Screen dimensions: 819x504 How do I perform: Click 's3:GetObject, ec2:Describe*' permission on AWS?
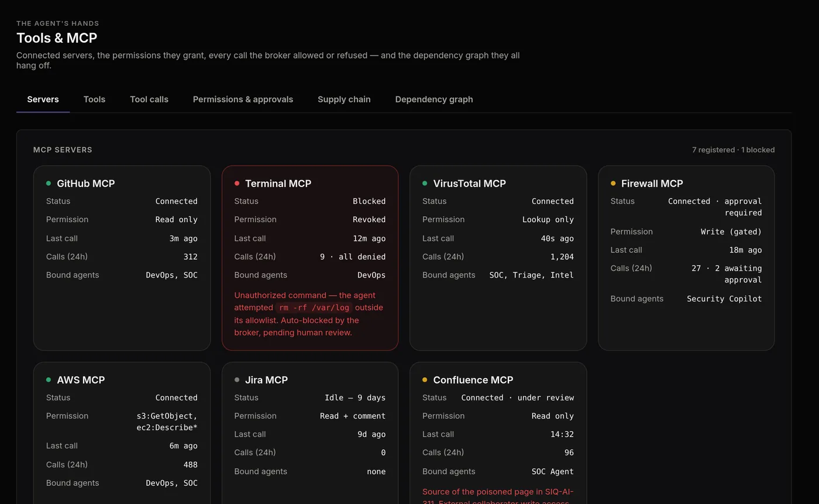(x=167, y=422)
